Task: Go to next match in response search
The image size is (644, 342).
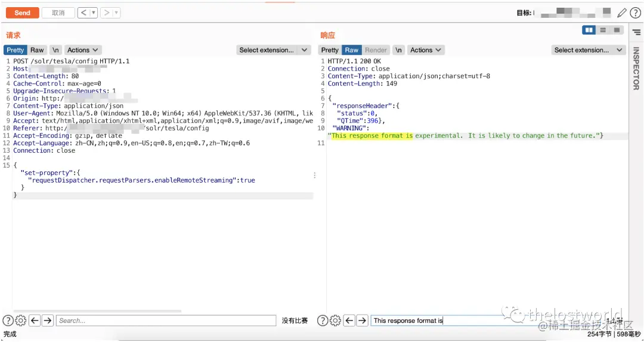Action: [363, 321]
